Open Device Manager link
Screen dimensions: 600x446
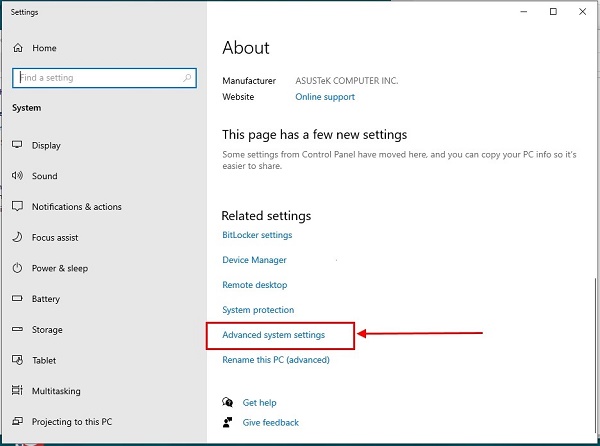(254, 260)
